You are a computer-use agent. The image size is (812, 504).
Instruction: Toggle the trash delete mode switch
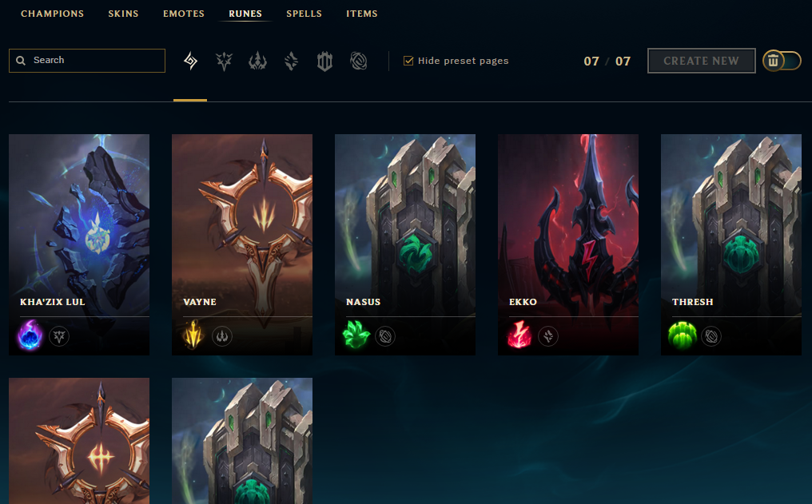point(782,61)
